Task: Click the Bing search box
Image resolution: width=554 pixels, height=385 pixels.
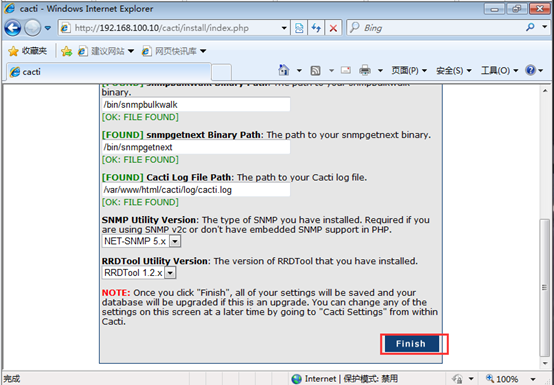Action: pos(435,28)
